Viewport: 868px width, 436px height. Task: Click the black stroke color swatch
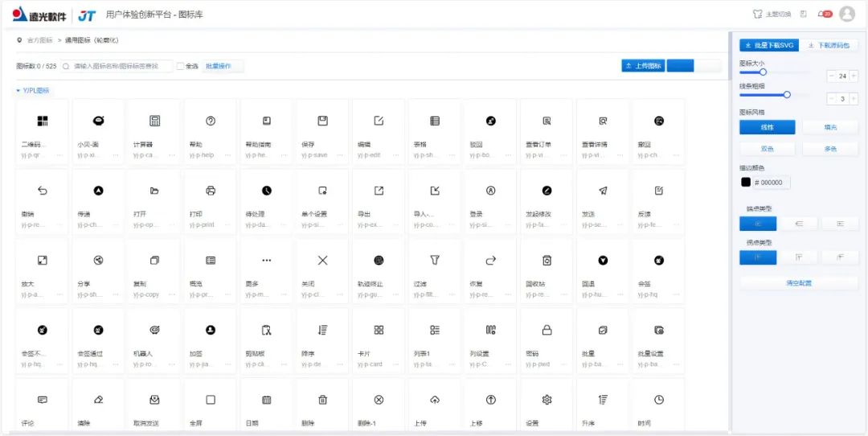click(x=746, y=183)
